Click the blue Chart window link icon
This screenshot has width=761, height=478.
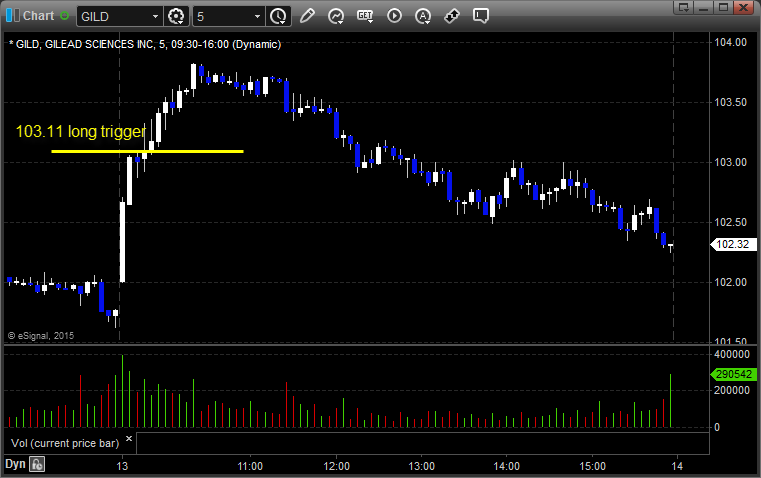tap(13, 16)
